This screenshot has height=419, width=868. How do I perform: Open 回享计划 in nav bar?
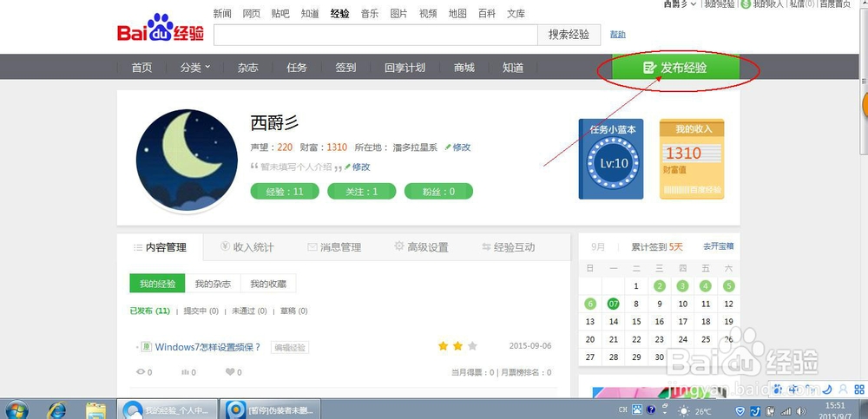404,68
